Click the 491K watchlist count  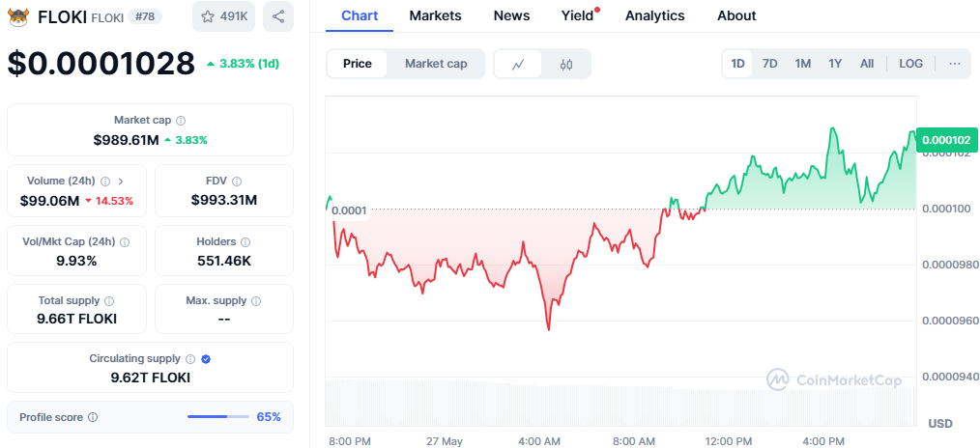[234, 16]
